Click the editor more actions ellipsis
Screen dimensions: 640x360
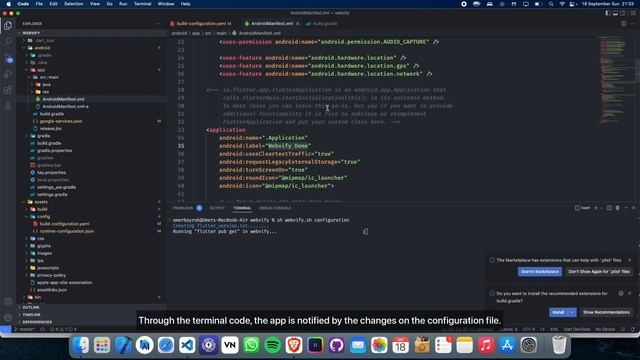[633, 24]
